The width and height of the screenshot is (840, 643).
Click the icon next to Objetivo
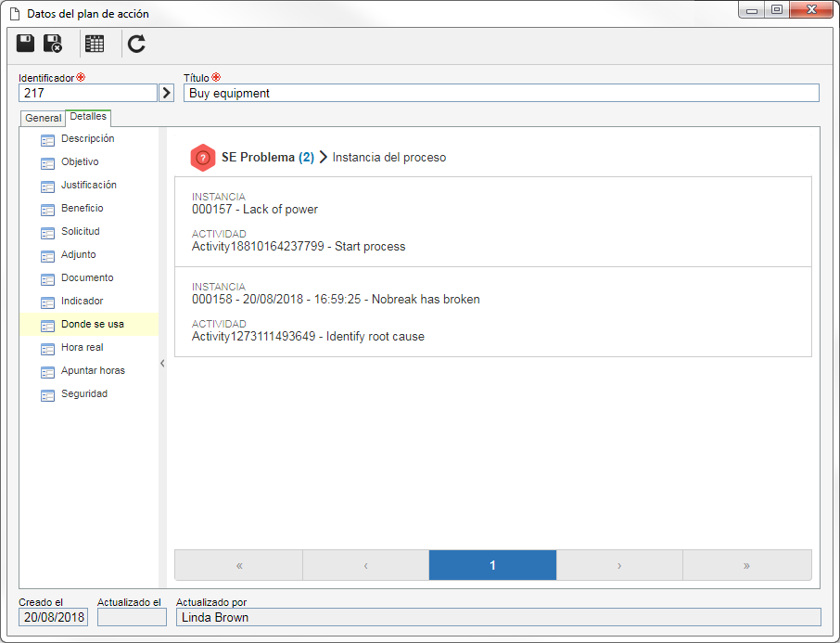[x=47, y=163]
